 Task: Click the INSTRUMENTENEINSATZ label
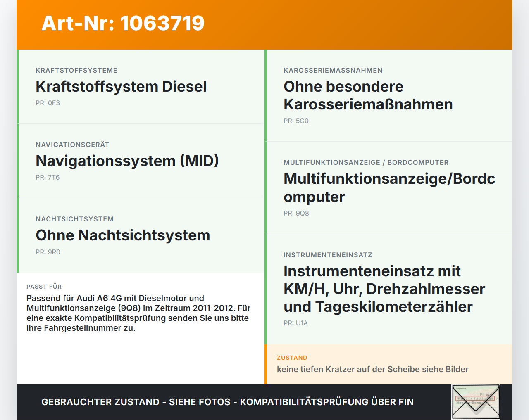pos(328,255)
